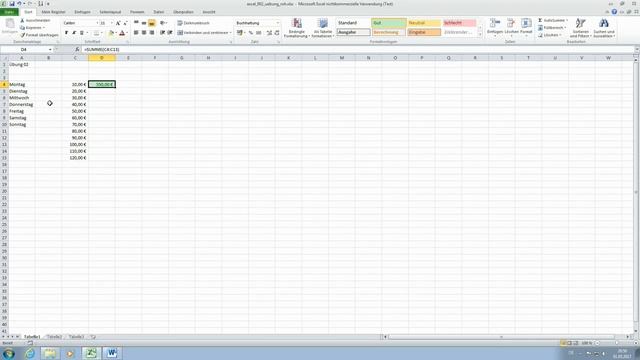640x360 pixels.
Task: Click the insert new worksheet tab icon
Action: (93, 337)
